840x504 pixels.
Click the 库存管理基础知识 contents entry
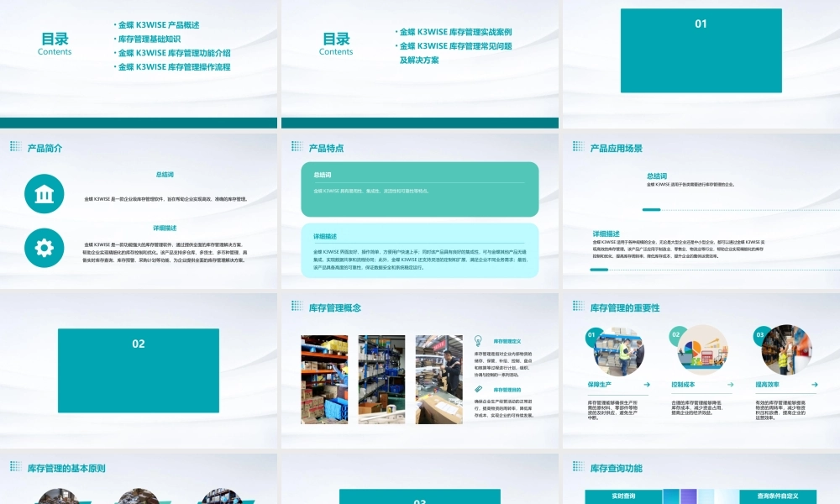pyautogui.click(x=149, y=39)
